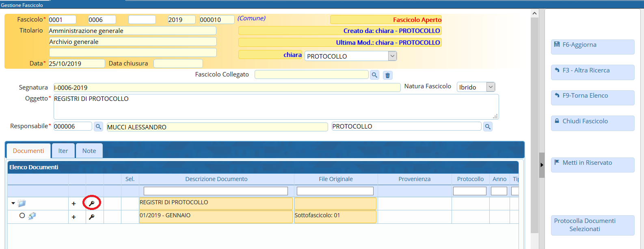Switch to the Iter tab
The image size is (644, 249).
(x=63, y=151)
